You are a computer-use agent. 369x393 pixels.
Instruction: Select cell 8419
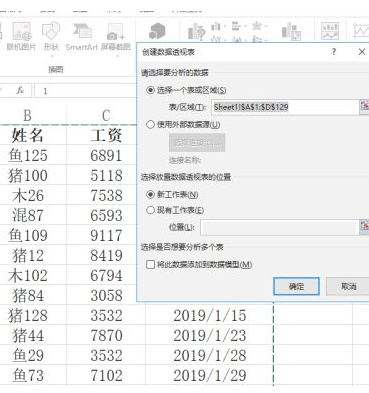click(106, 255)
